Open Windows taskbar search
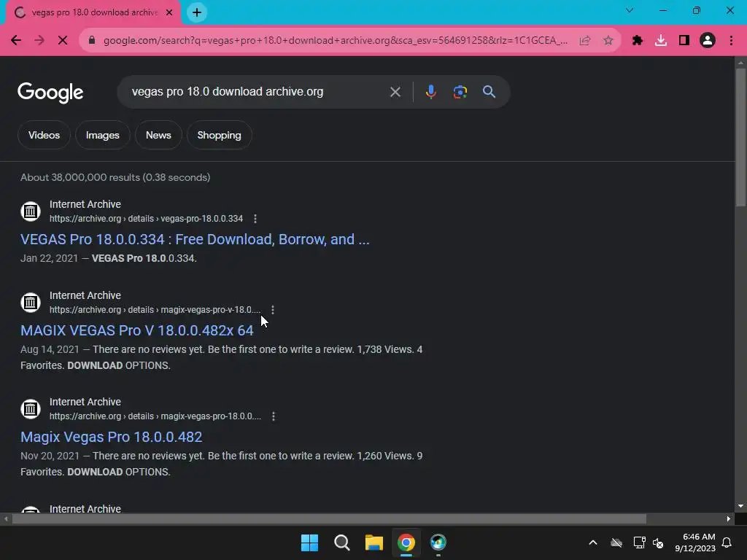The width and height of the screenshot is (747, 560). click(342, 542)
